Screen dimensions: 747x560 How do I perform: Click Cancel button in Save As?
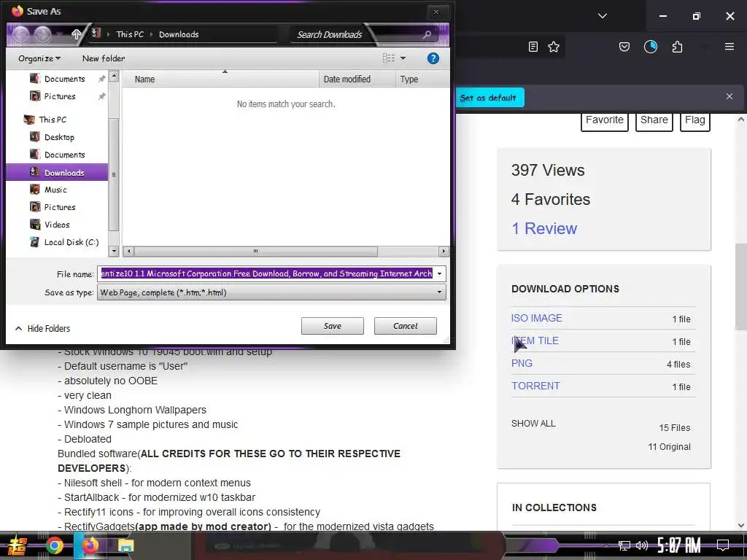click(406, 326)
